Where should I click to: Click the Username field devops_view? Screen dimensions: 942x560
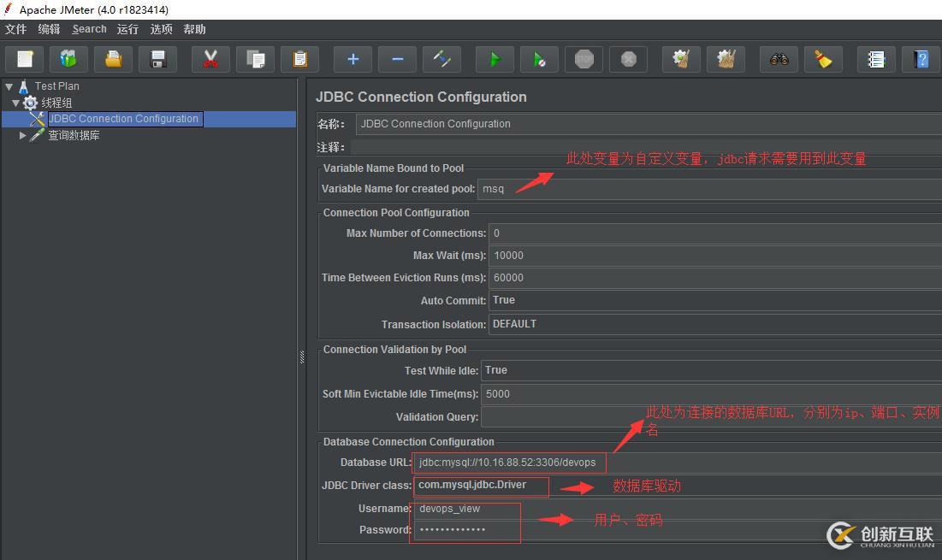678,509
